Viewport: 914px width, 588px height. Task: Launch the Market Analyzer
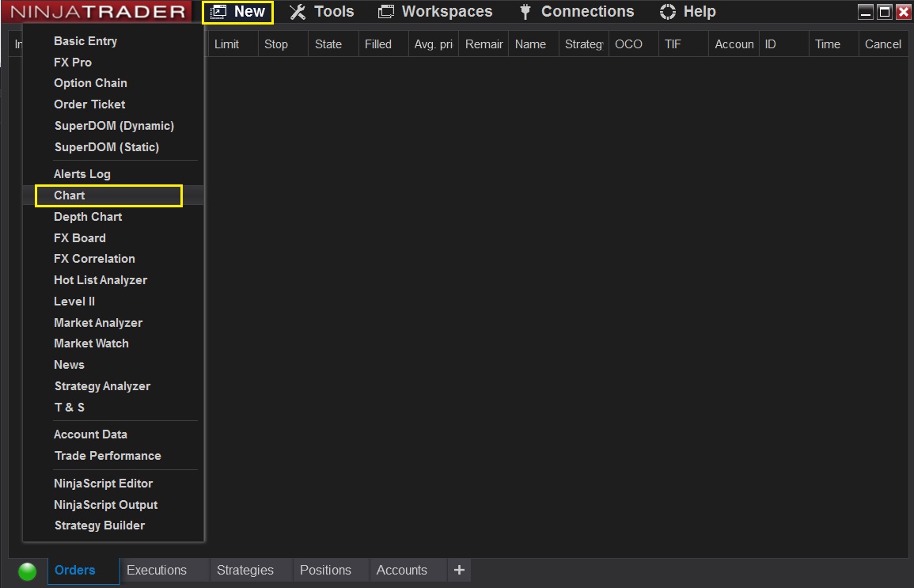pyautogui.click(x=98, y=323)
